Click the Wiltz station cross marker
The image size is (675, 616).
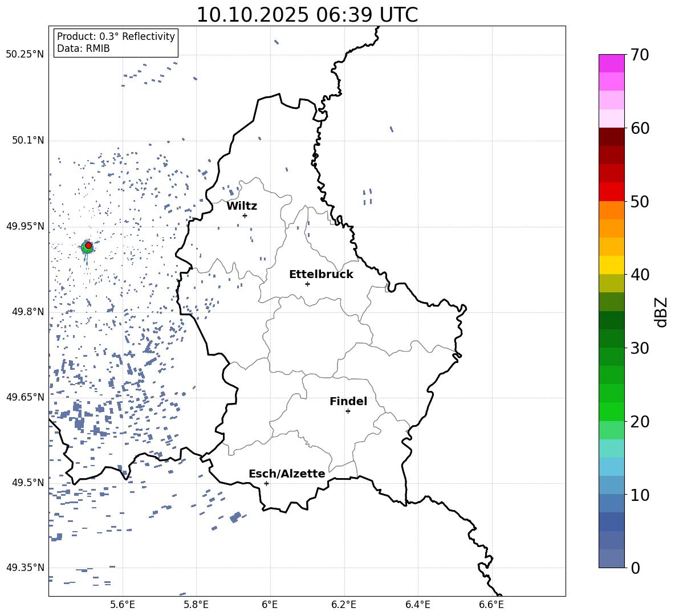(x=245, y=215)
